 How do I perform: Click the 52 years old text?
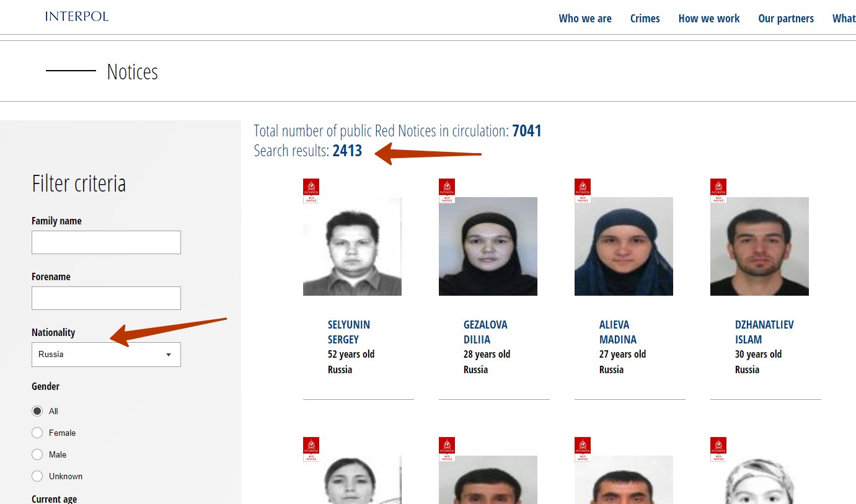(351, 355)
